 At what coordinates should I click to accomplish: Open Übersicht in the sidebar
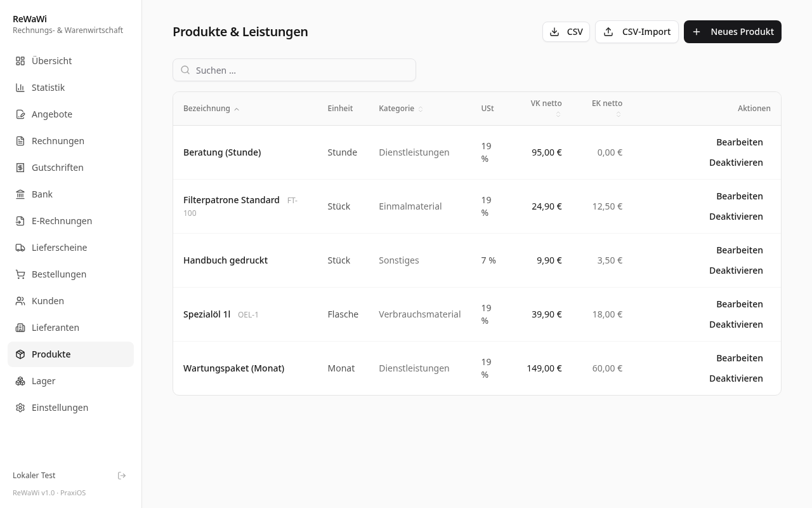[x=70, y=61]
